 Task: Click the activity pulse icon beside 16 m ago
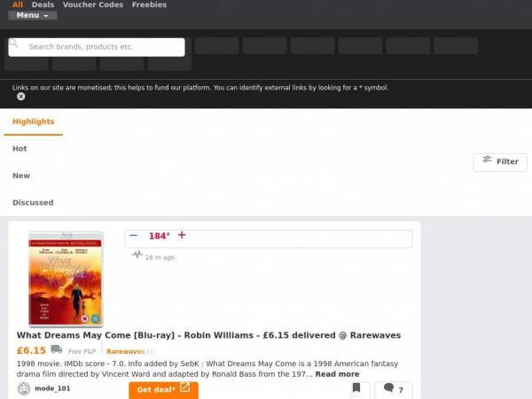[x=137, y=254]
